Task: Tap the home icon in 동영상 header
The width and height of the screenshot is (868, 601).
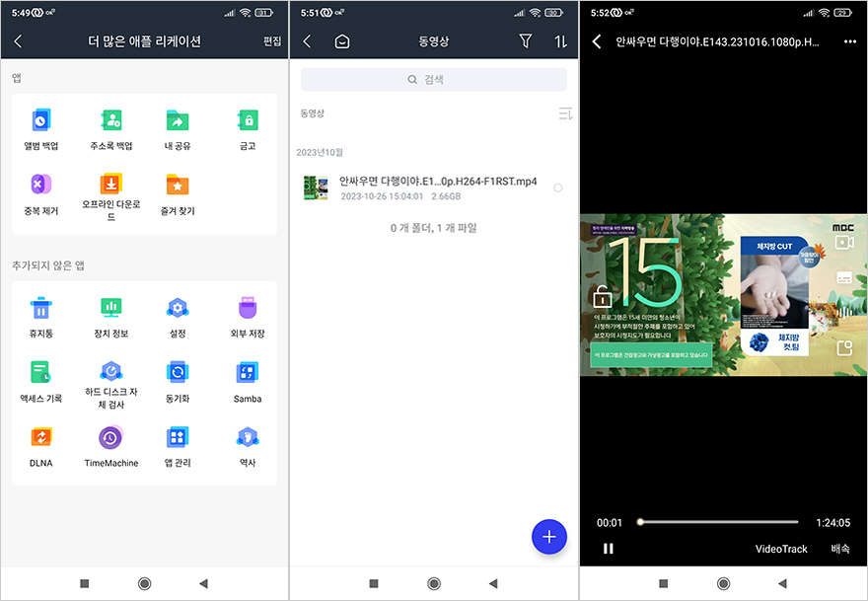Action: [342, 41]
